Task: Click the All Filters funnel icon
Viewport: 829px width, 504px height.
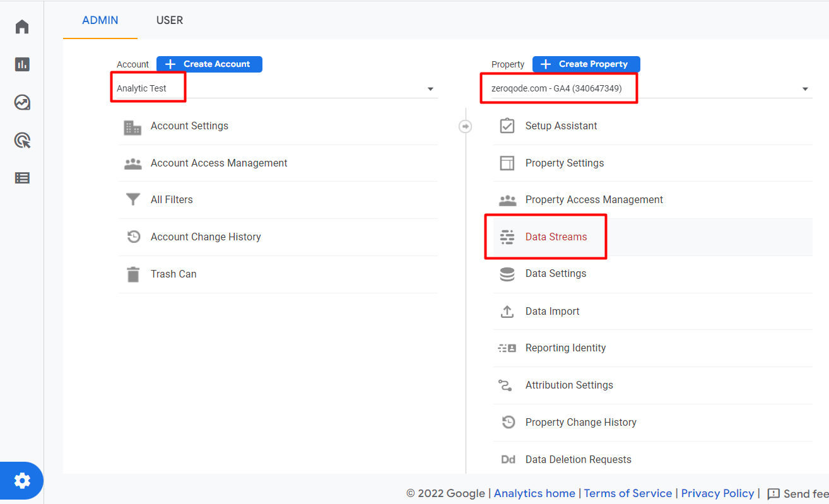Action: click(132, 200)
